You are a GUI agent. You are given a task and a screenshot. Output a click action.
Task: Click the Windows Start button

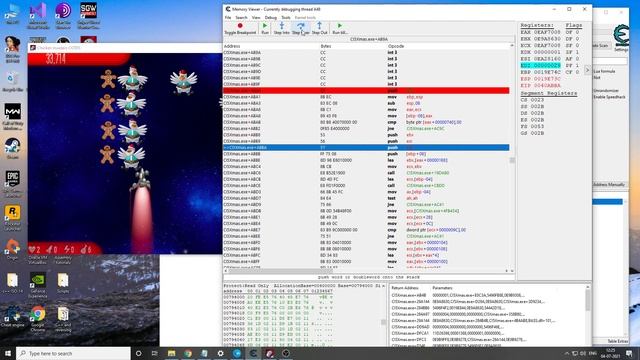tap(8, 353)
